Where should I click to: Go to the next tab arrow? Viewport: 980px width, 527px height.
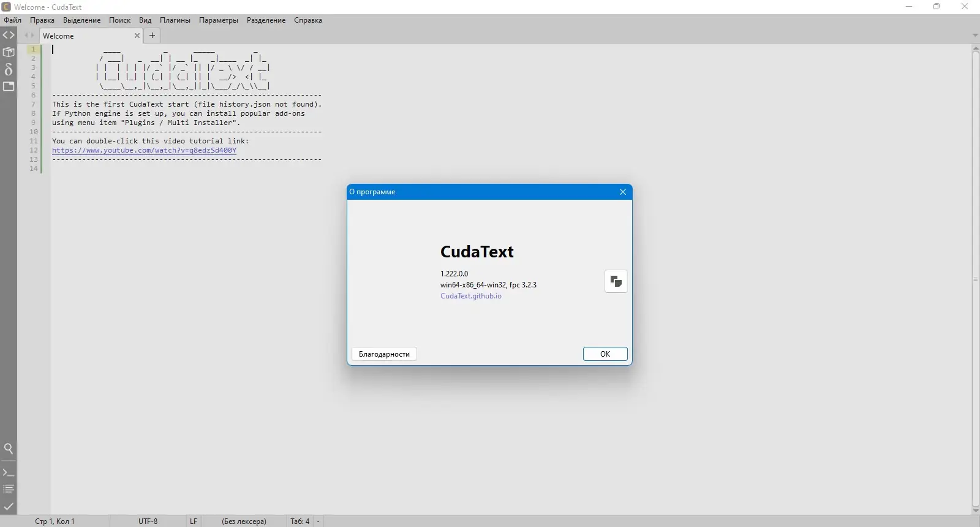click(x=32, y=36)
